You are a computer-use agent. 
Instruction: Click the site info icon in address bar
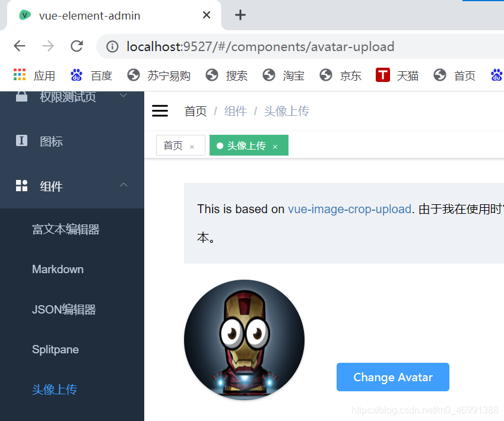pyautogui.click(x=112, y=46)
